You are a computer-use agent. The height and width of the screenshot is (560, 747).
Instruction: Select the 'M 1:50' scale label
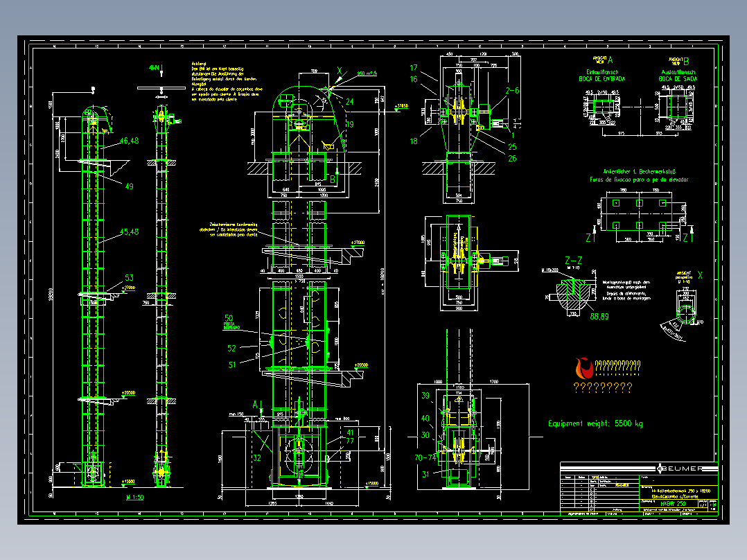[x=135, y=497]
